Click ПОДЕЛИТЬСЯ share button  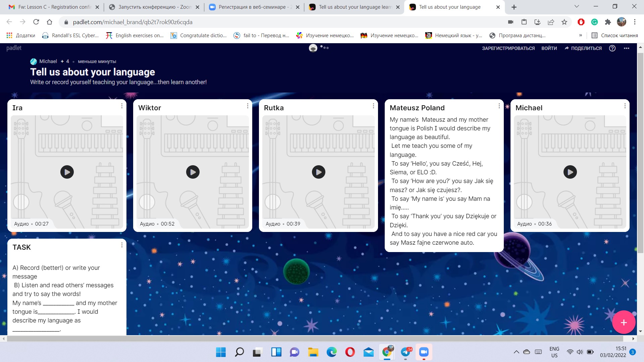click(x=583, y=48)
